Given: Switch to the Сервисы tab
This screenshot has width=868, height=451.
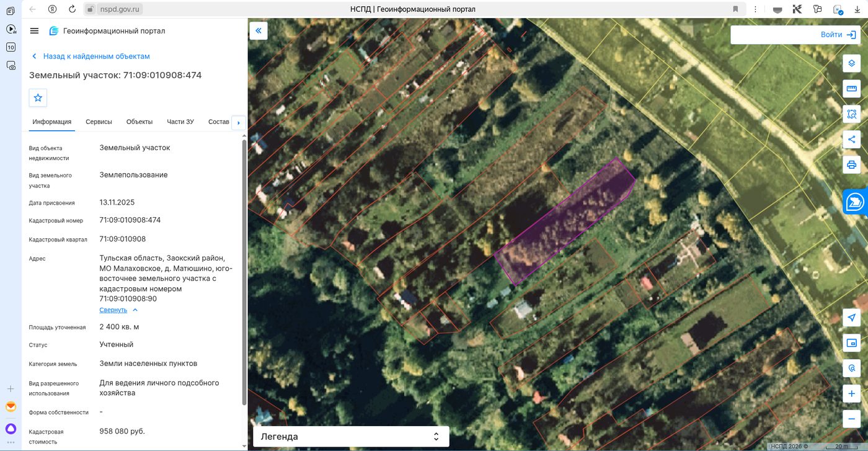Looking at the screenshot, I should 99,122.
